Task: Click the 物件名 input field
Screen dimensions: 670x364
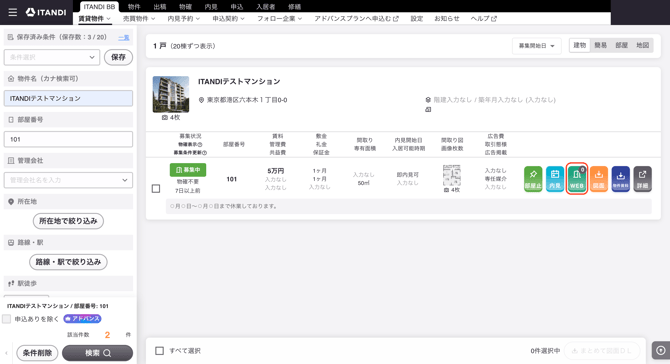Action: 68,98
